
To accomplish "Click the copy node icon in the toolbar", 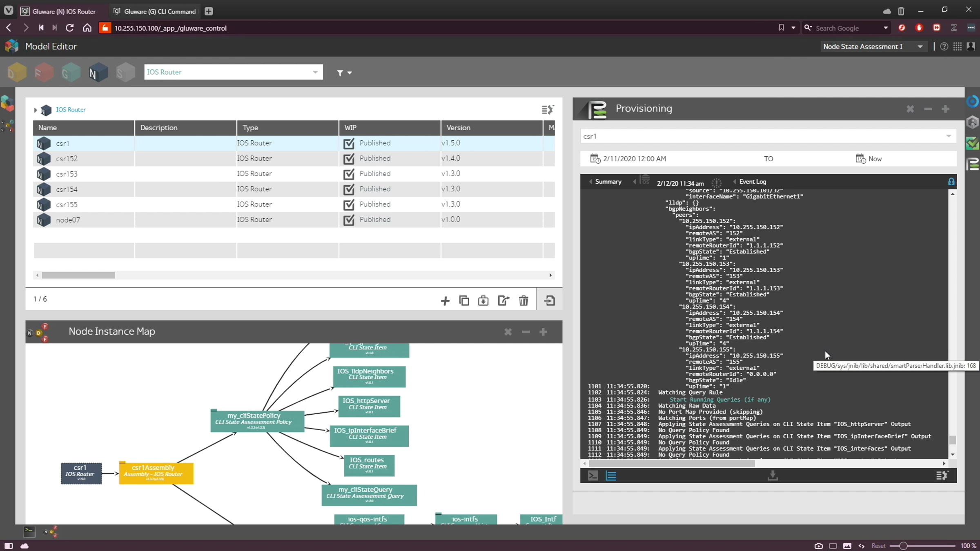I will click(464, 301).
